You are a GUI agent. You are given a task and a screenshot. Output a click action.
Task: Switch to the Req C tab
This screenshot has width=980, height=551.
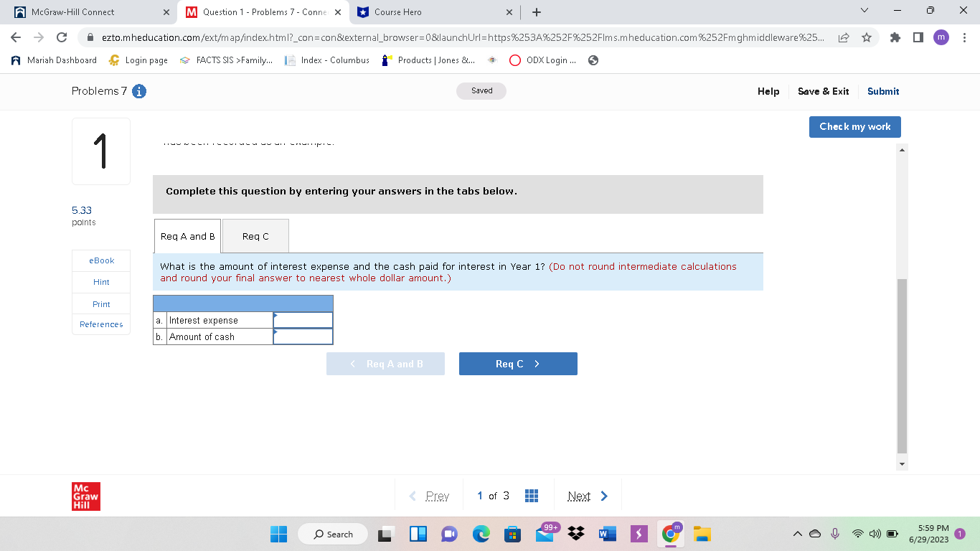point(255,236)
